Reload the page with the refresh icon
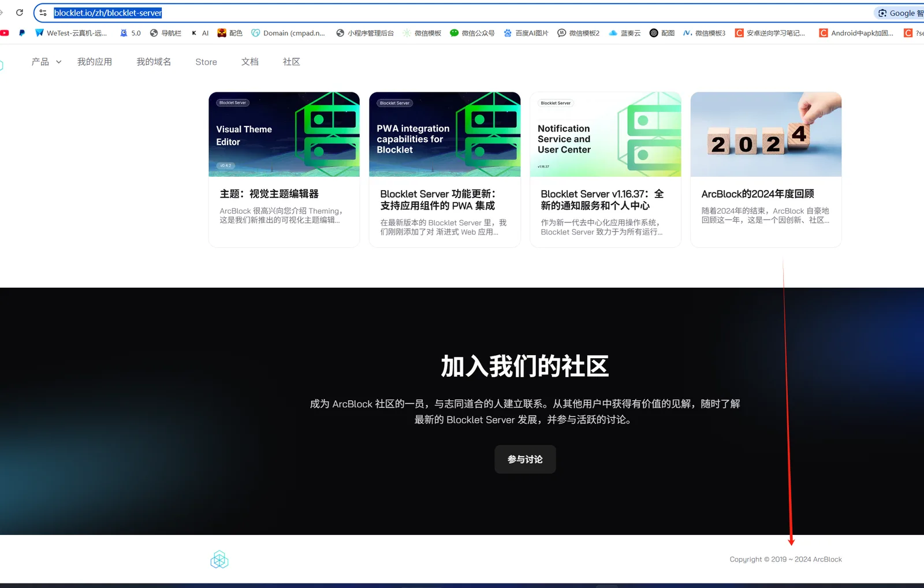 point(20,13)
